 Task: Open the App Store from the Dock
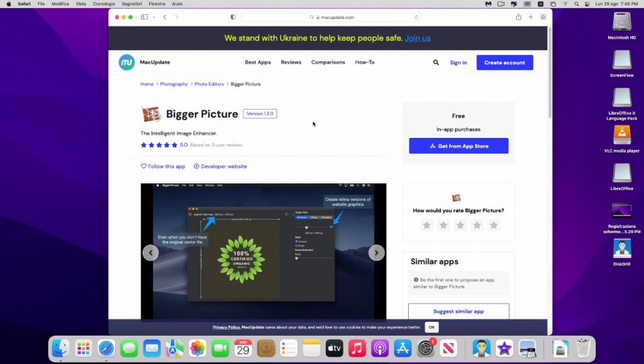pos(402,347)
